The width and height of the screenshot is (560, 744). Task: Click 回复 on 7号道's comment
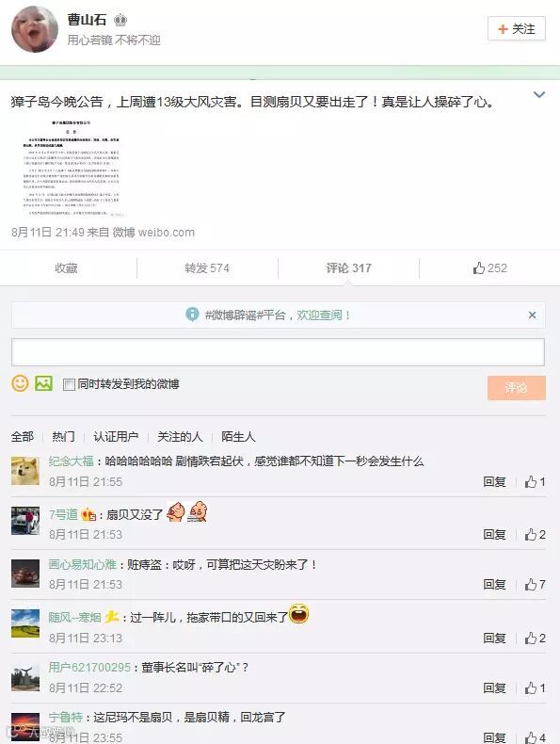[494, 535]
